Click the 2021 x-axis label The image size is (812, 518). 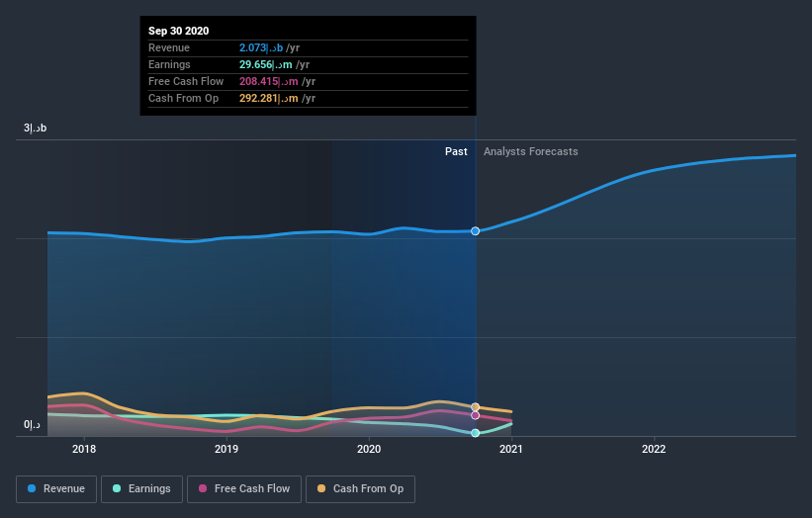[511, 449]
